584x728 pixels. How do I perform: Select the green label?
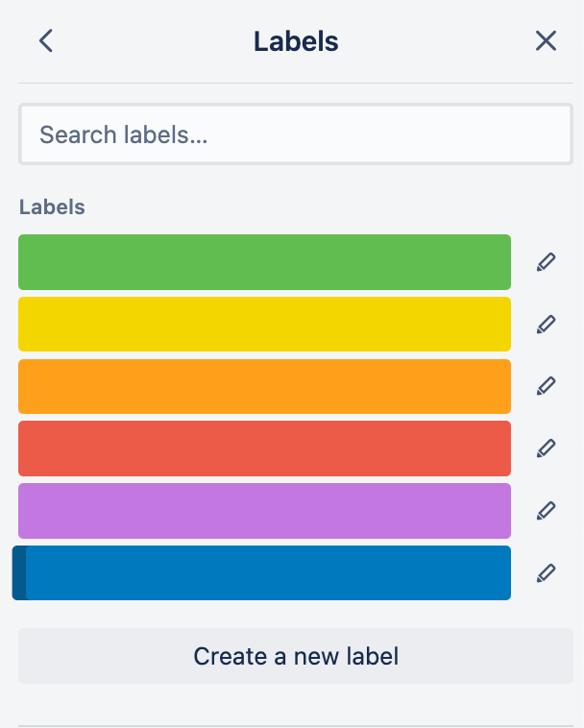pyautogui.click(x=264, y=262)
